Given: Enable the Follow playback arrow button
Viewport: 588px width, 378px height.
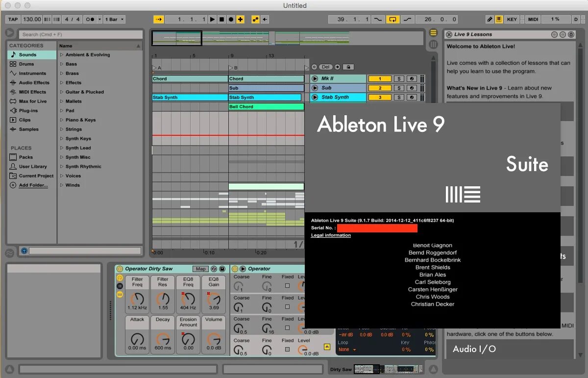Looking at the screenshot, I should click(x=159, y=19).
